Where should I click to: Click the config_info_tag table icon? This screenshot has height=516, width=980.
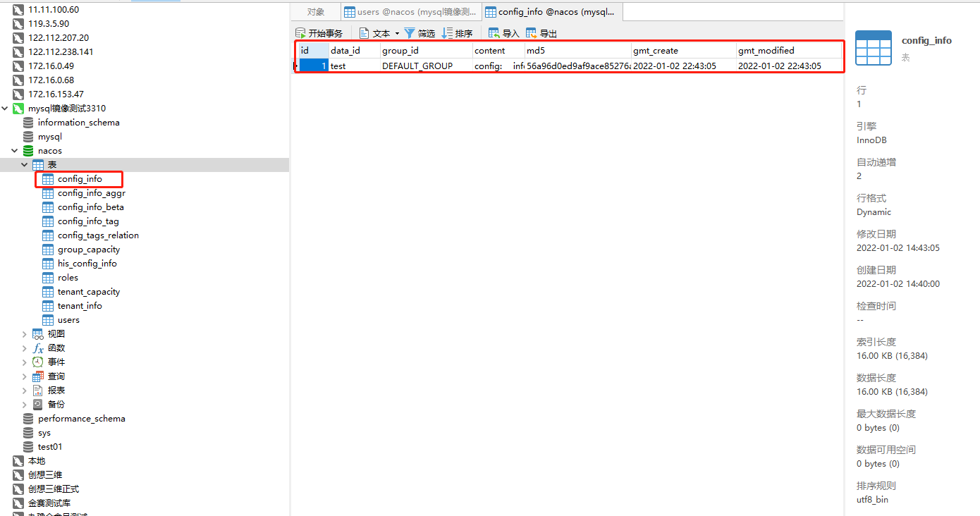coord(48,221)
